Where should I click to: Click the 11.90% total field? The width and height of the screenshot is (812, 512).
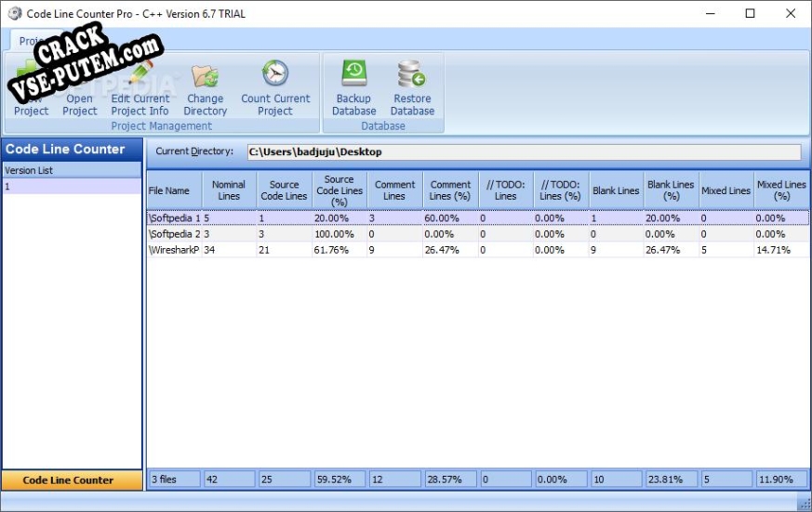point(781,479)
